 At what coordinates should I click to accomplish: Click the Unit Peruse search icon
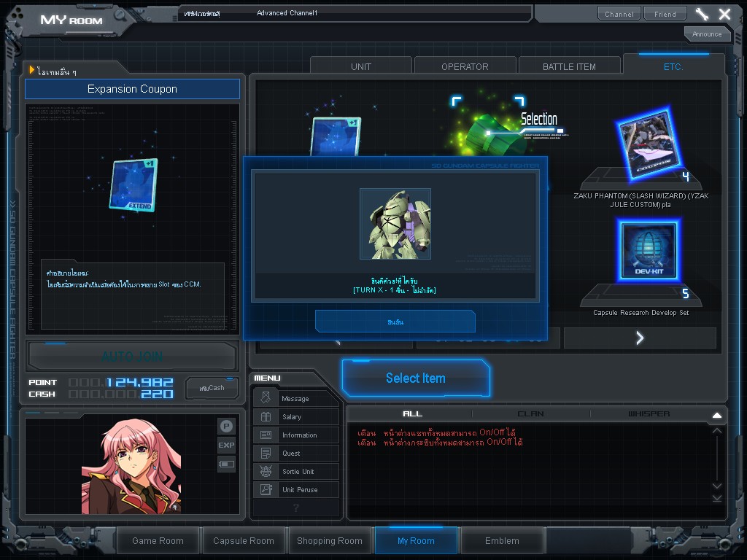[266, 489]
